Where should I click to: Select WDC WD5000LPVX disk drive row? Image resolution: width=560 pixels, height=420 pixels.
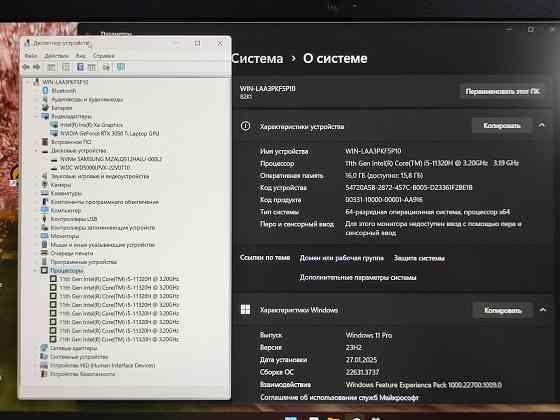[95, 168]
